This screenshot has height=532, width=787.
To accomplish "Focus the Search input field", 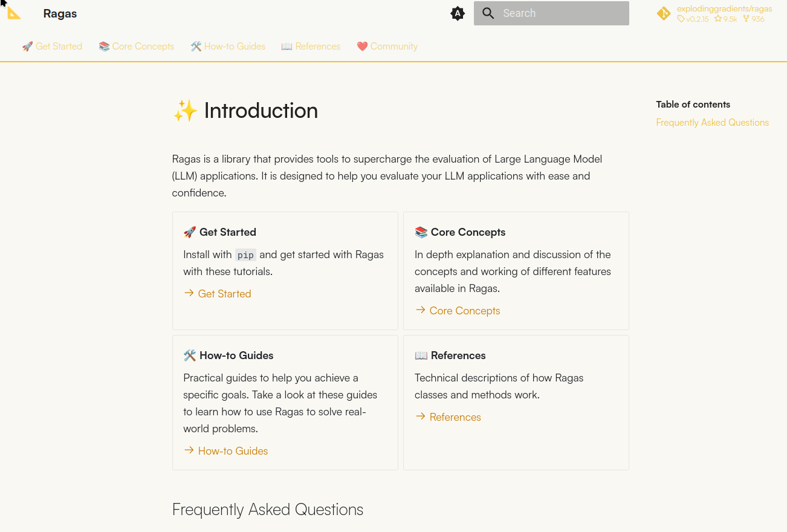I will 551,13.
